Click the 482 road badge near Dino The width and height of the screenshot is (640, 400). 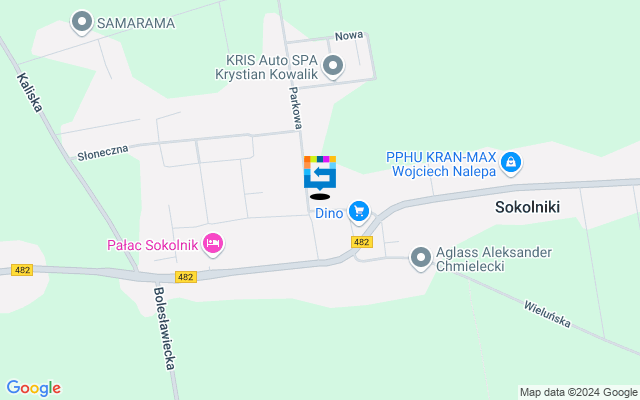(362, 242)
